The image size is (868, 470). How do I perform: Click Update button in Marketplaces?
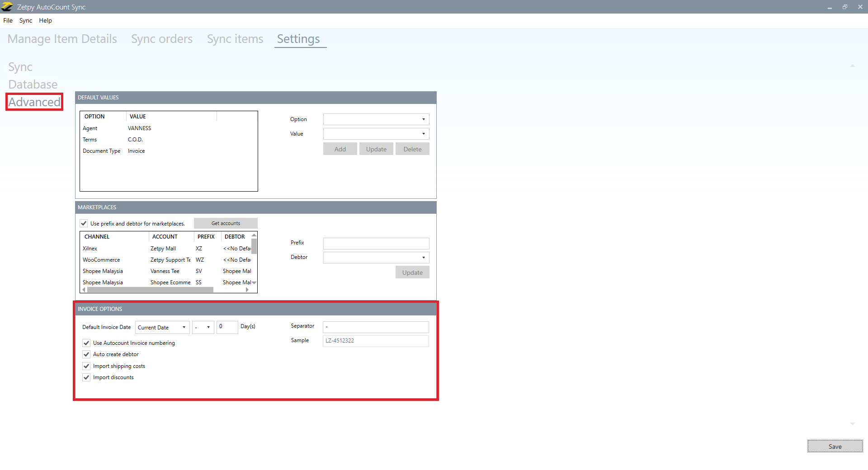tap(412, 273)
